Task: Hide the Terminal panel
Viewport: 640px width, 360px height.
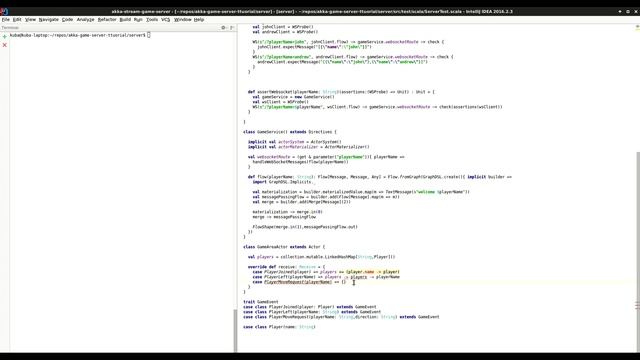Action: point(231,28)
